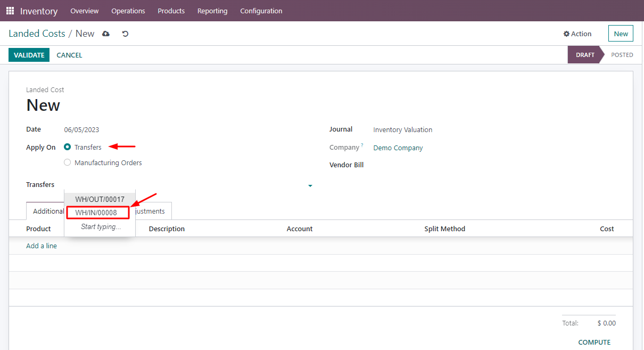Click the Total $ 0.00 value
644x350 pixels.
click(x=606, y=323)
